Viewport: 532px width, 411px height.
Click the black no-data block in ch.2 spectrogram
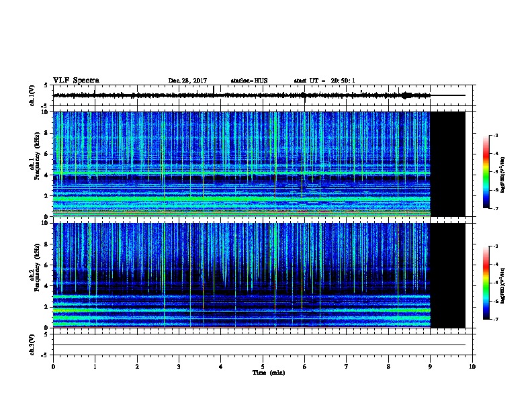point(447,275)
